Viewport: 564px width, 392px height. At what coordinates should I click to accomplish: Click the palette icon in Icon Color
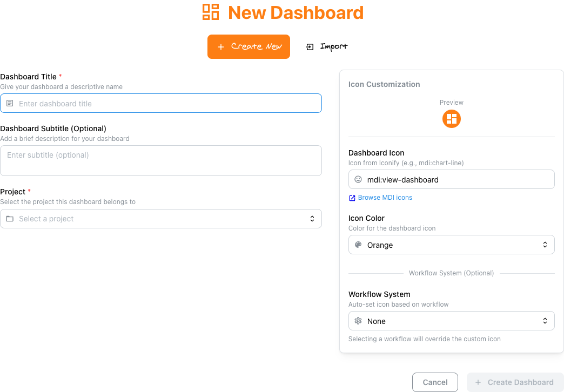pos(358,245)
